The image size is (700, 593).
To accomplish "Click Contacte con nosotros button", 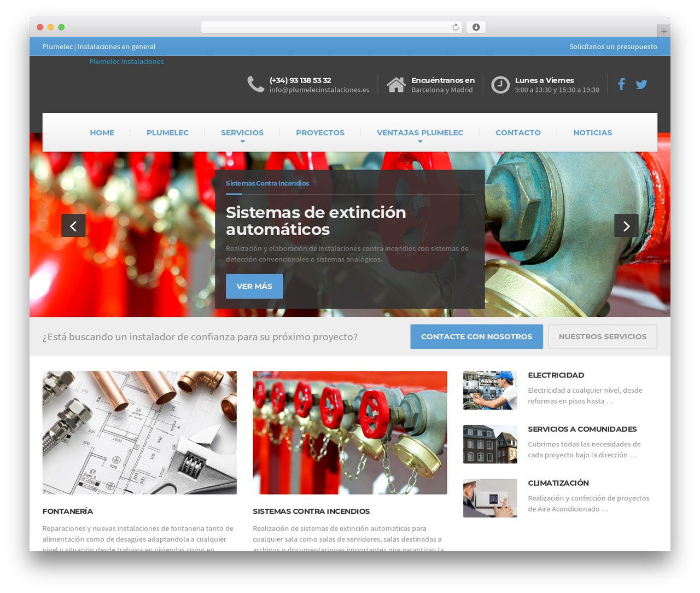I will pos(476,336).
